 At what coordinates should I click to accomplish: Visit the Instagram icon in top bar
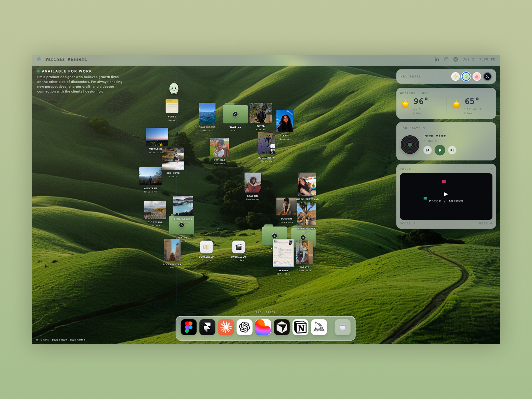pyautogui.click(x=446, y=59)
